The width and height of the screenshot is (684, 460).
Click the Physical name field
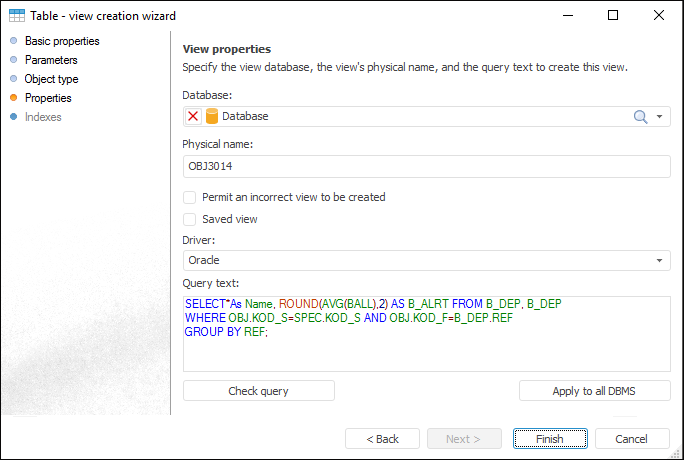(x=426, y=167)
